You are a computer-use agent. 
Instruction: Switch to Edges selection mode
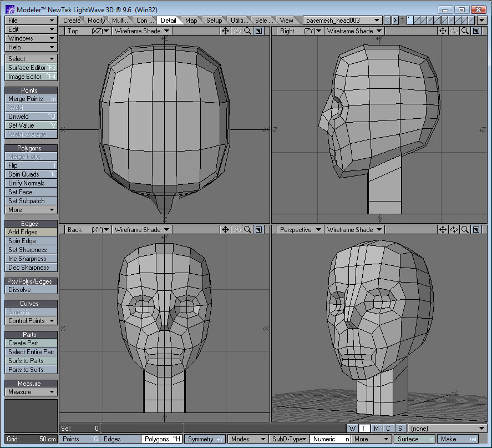point(120,439)
